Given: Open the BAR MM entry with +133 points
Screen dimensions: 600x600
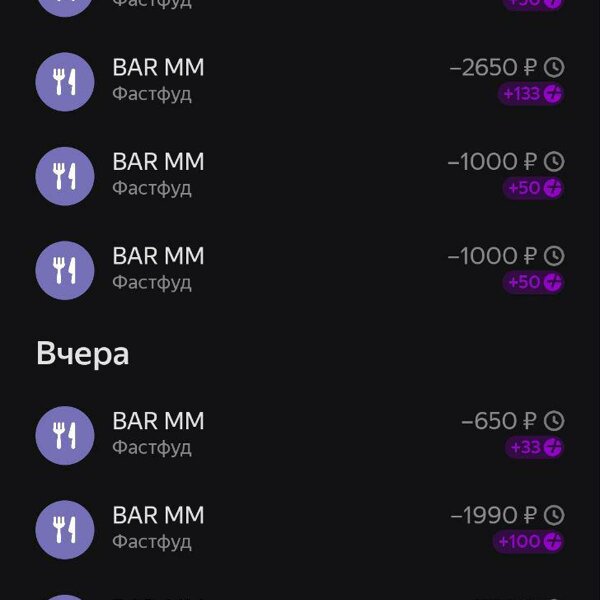Looking at the screenshot, I should click(x=300, y=82).
